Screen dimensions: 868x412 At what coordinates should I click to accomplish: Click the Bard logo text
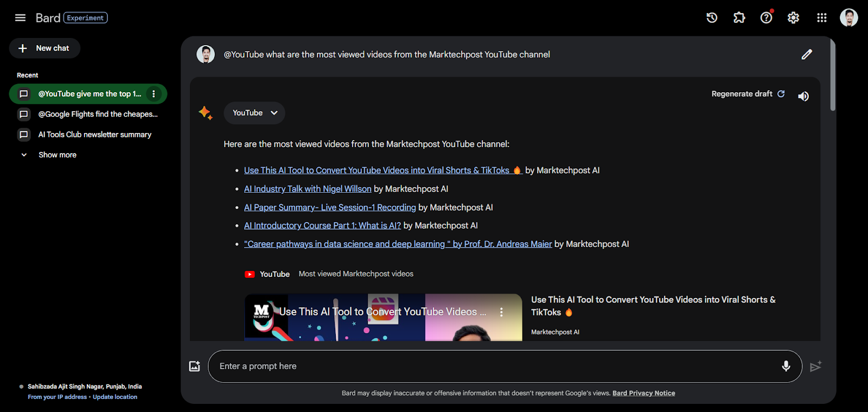pos(48,18)
